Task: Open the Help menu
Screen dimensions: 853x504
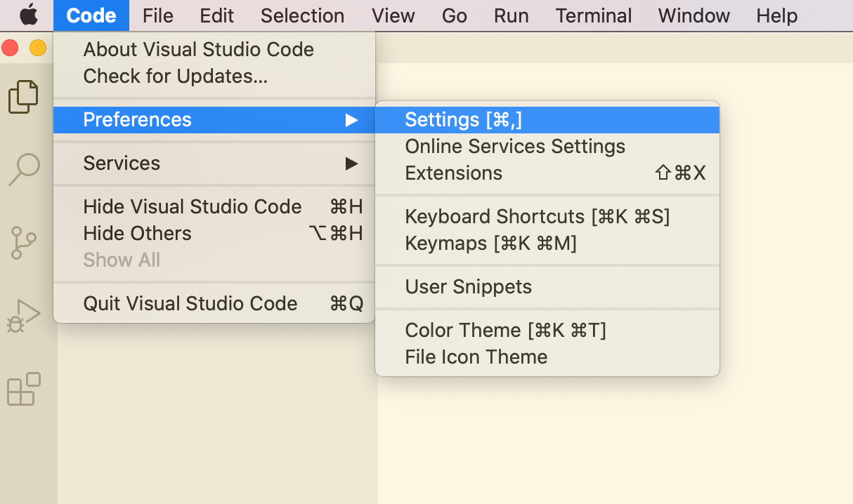Action: coord(776,15)
